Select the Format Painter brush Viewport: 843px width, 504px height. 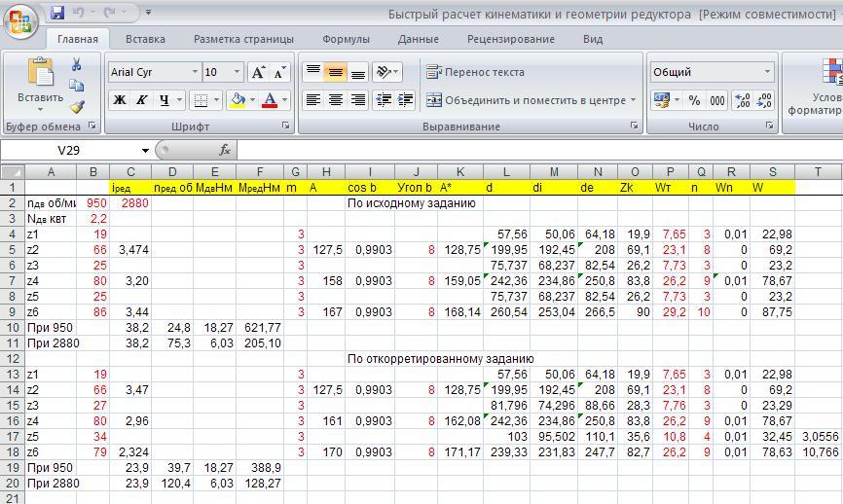pyautogui.click(x=77, y=107)
